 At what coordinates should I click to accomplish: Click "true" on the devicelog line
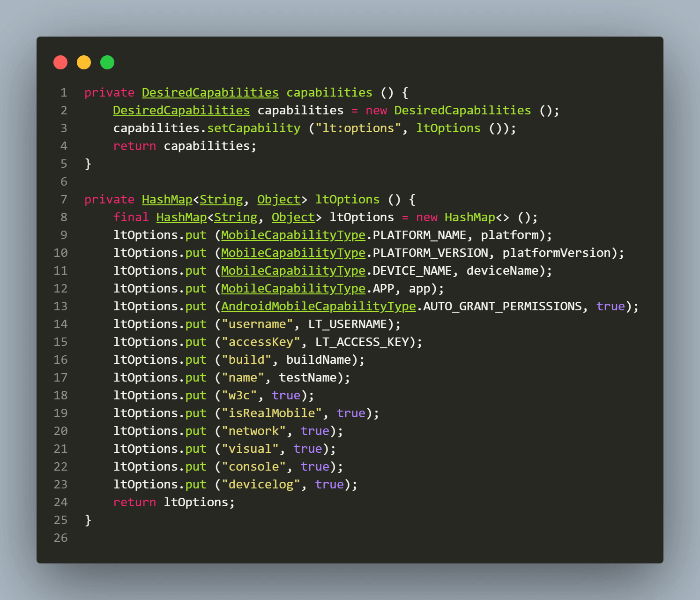[x=329, y=485]
